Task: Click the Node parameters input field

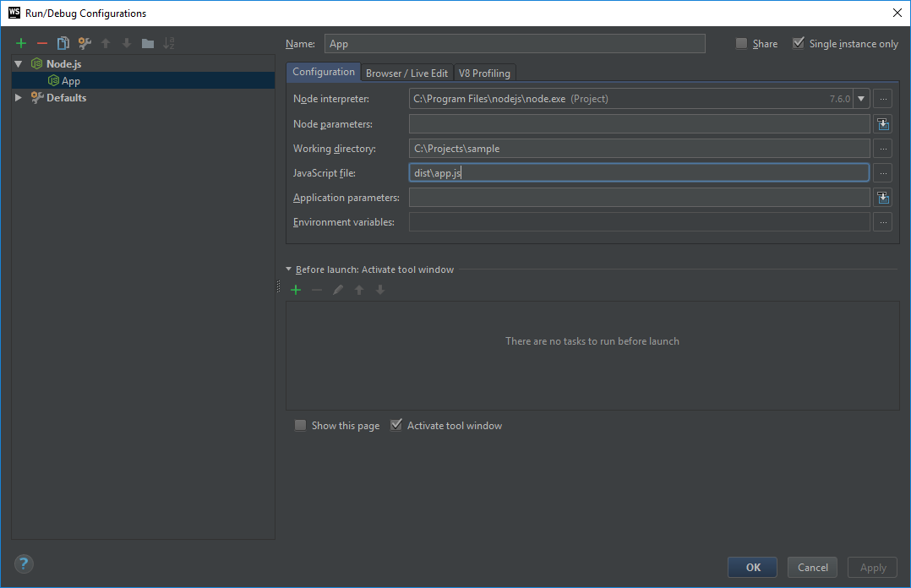Action: click(x=639, y=123)
